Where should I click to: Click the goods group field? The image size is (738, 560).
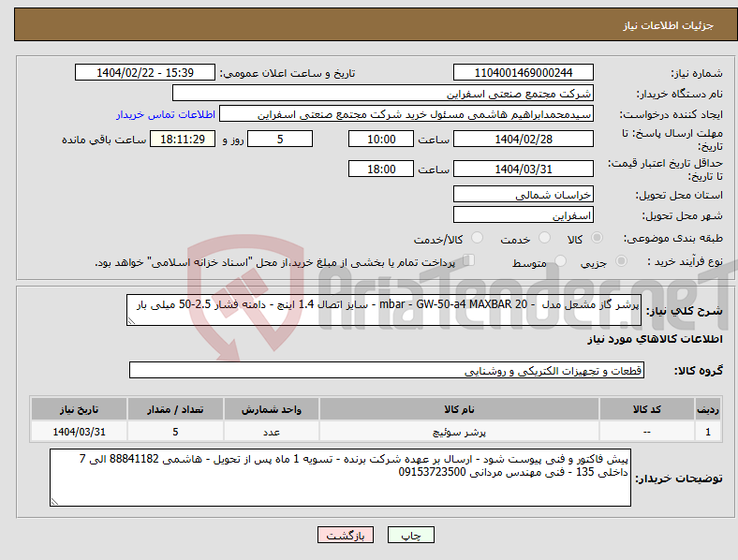pyautogui.click(x=387, y=370)
